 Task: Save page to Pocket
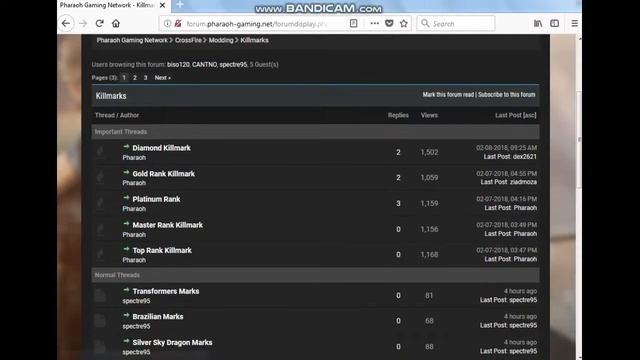point(389,24)
